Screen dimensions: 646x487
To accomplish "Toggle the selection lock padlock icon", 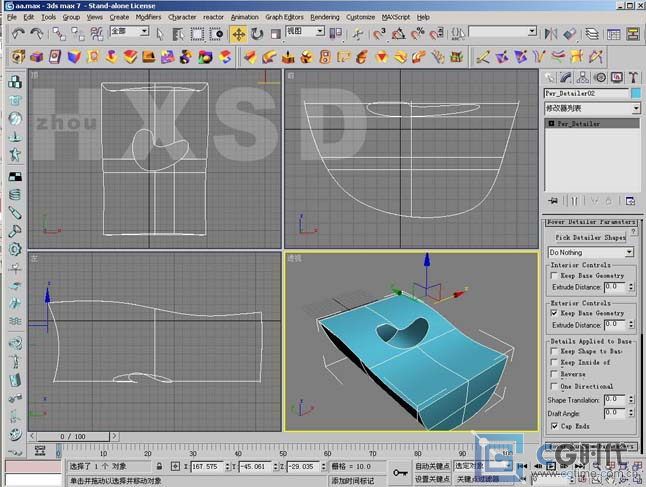I will click(159, 466).
